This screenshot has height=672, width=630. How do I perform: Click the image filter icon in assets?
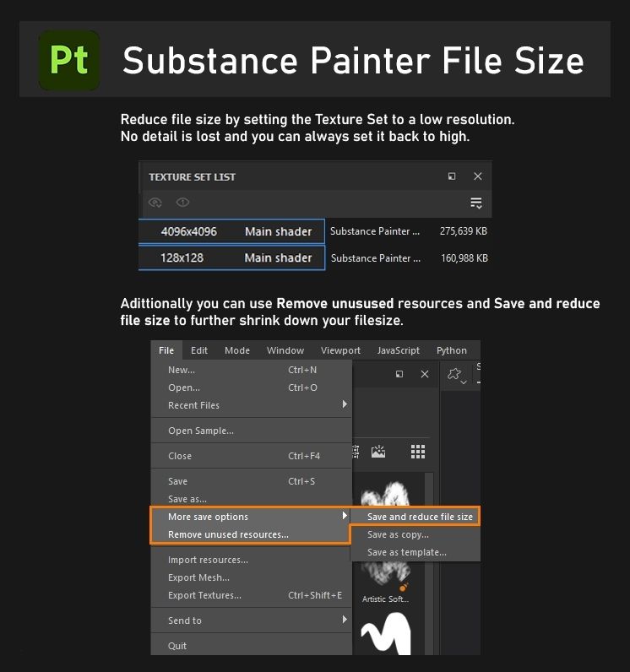point(378,452)
